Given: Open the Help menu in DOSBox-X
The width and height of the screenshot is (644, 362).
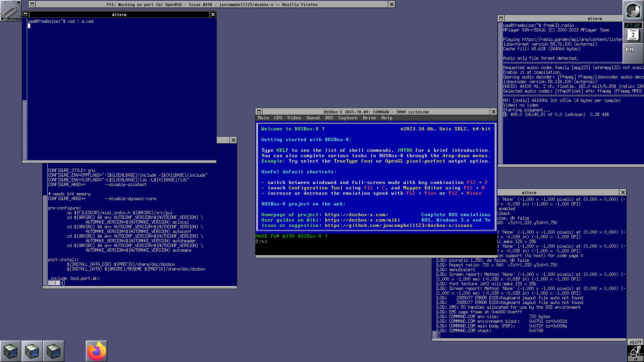Looking at the screenshot, I should click(386, 118).
